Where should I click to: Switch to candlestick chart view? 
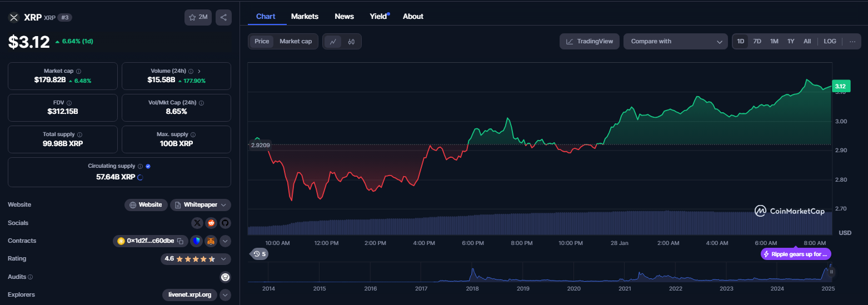(351, 41)
